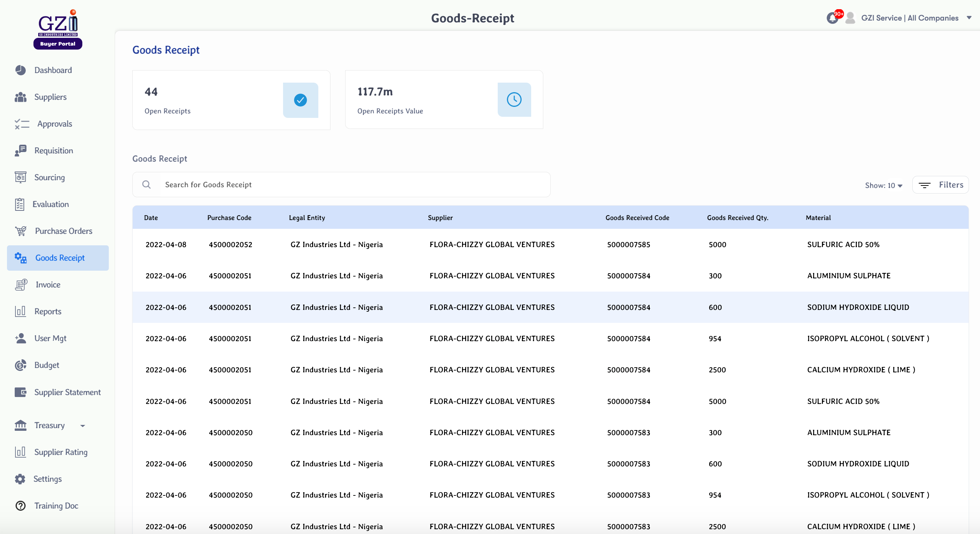Click the Invoice document icon
Screen dimensions: 980x534
[x=21, y=285]
